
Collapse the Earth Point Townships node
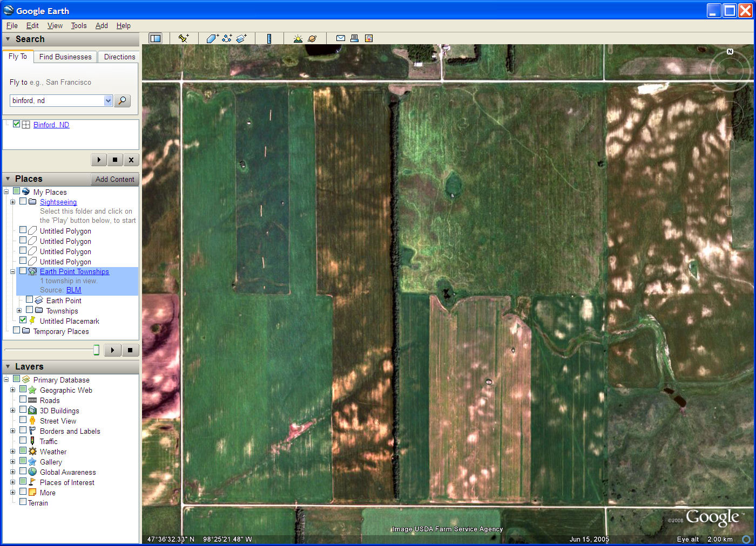click(12, 271)
